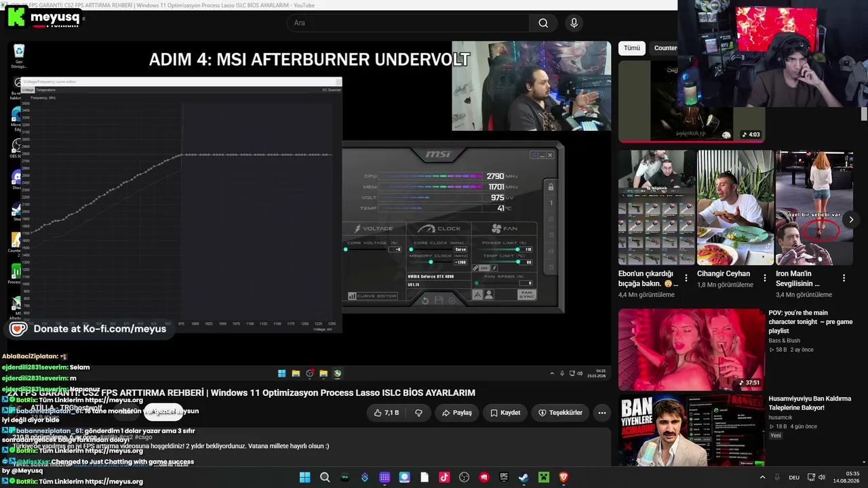Image resolution: width=868 pixels, height=488 pixels.
Task: Open the BAN YİYENLERE video thumbnail
Action: pyautogui.click(x=692, y=431)
